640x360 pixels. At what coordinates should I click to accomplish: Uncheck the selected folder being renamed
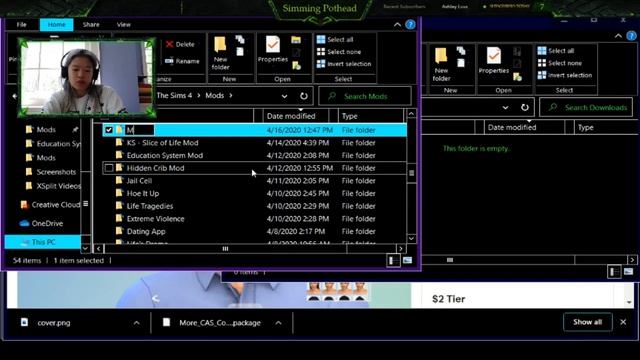(x=109, y=130)
